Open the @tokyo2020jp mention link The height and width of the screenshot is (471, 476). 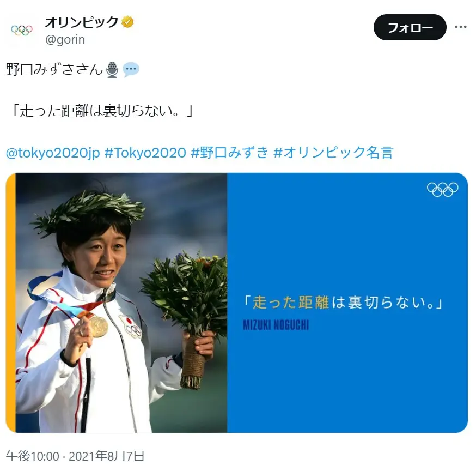click(53, 153)
